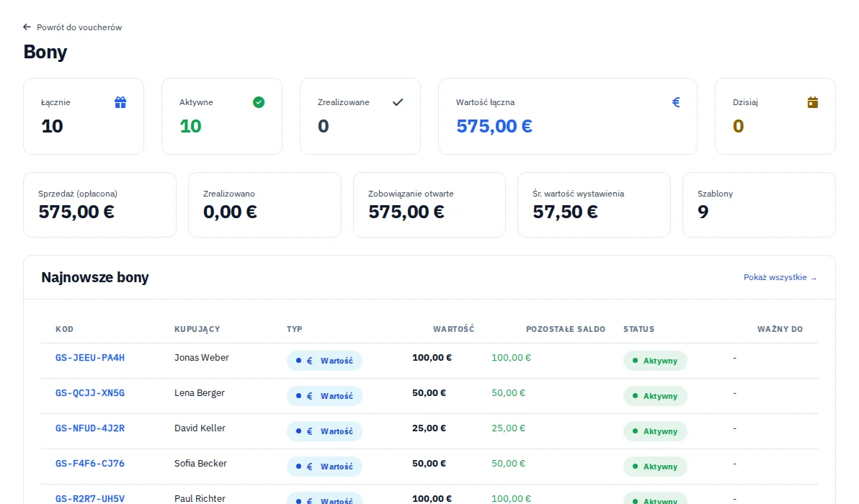Click the Wartość type badge in Lena Berger row
The width and height of the screenshot is (859, 504).
[324, 396]
